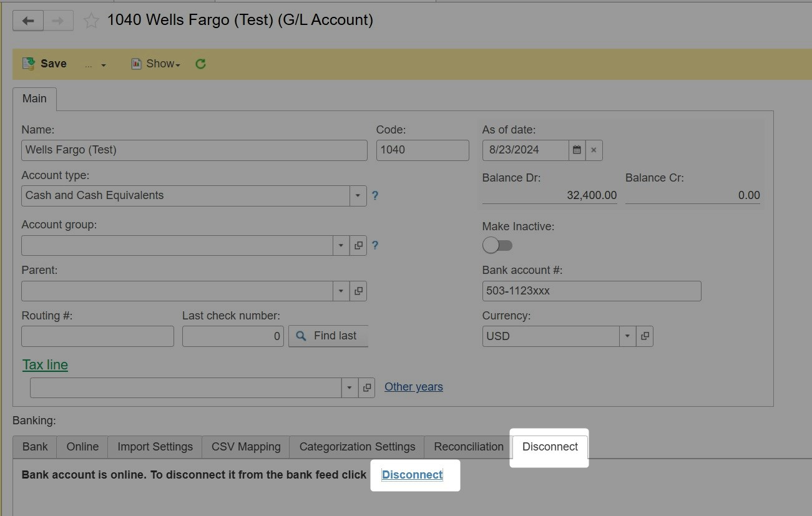The height and width of the screenshot is (516, 812).
Task: Expand the Currency dropdown
Action: [627, 336]
